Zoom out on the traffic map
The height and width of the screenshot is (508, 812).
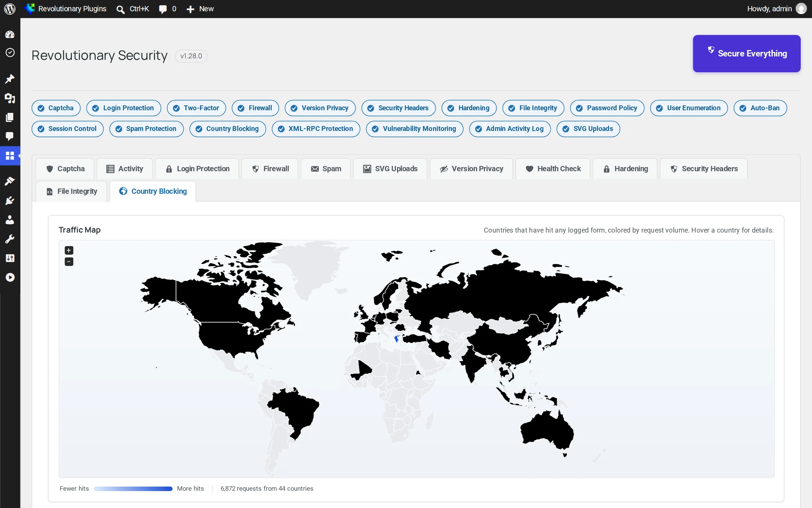coord(69,262)
